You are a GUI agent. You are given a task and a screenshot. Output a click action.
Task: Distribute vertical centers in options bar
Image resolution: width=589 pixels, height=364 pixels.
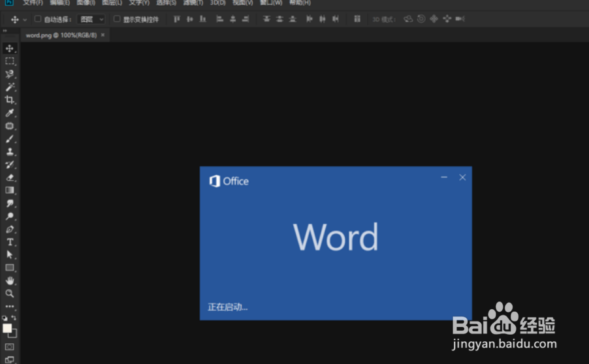tap(279, 19)
